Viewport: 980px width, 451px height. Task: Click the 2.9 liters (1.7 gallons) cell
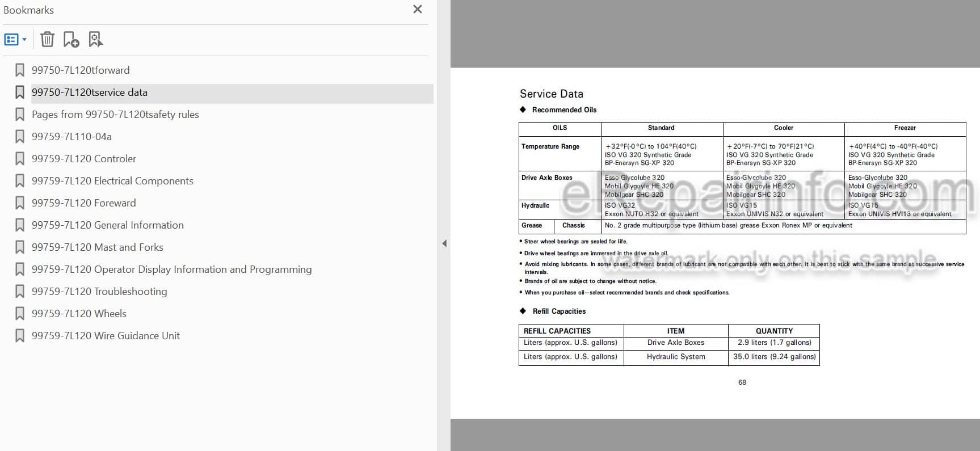coord(775,343)
